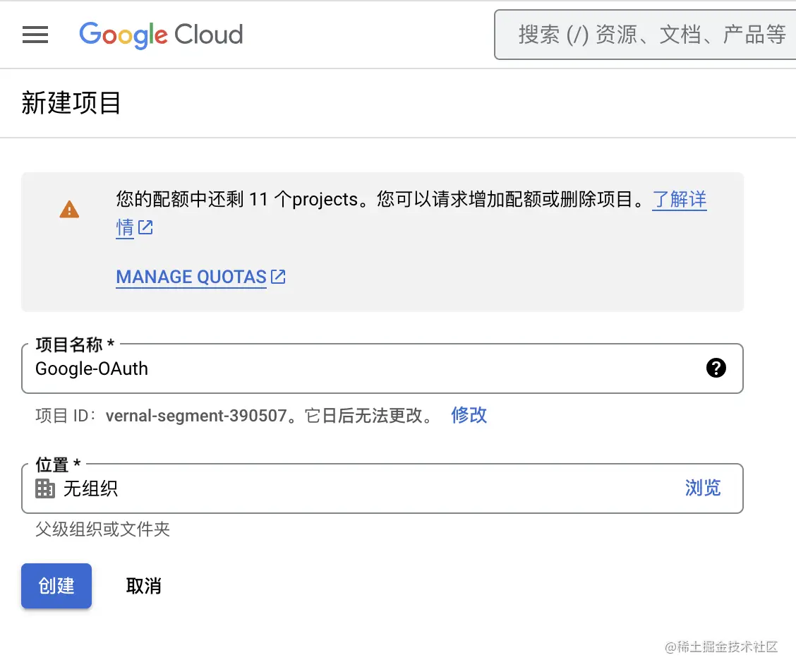Click the 位置 field showing 无组织
Screen dimensions: 796x672
click(x=353, y=488)
